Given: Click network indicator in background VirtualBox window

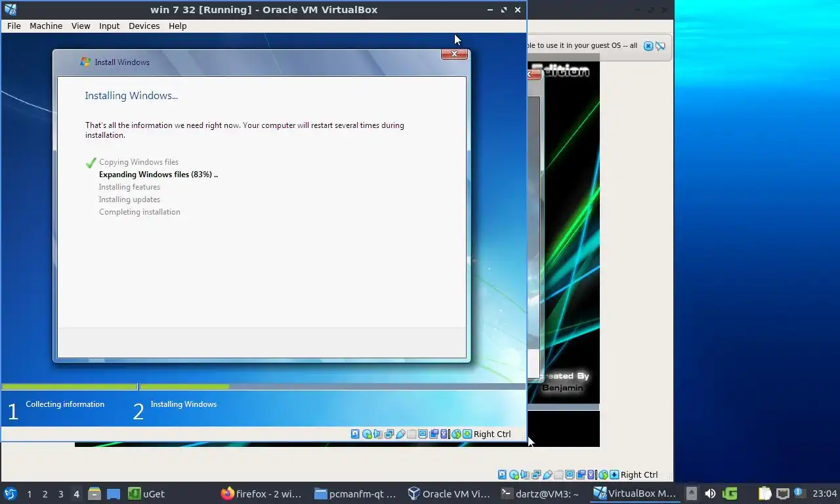Looking at the screenshot, I should click(536, 474).
